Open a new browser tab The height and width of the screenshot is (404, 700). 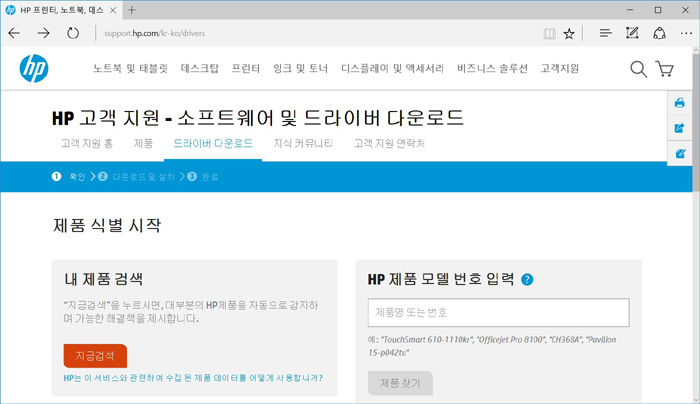pyautogui.click(x=132, y=10)
